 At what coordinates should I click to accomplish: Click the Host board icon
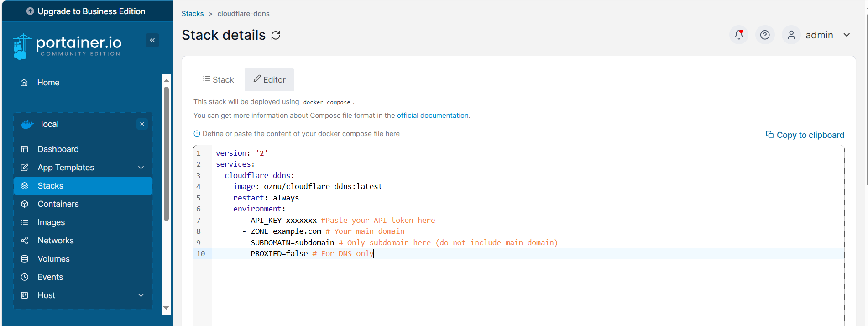(25, 295)
